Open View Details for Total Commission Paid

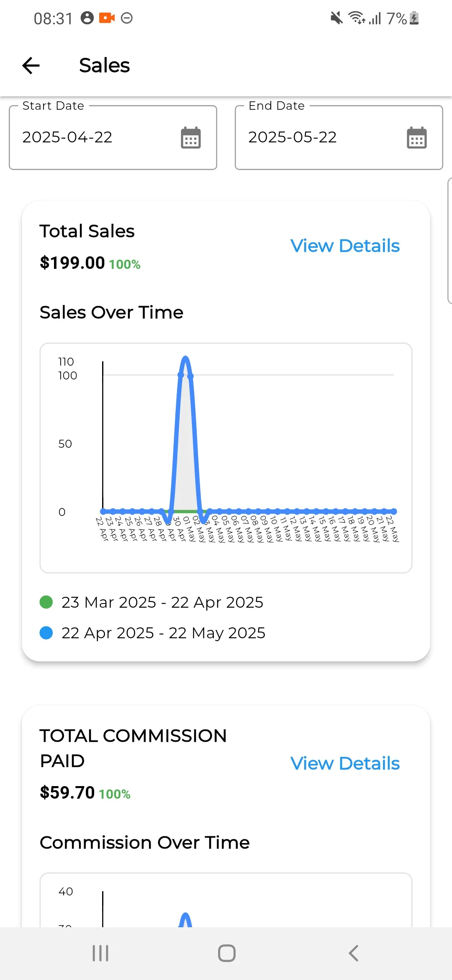coord(345,763)
